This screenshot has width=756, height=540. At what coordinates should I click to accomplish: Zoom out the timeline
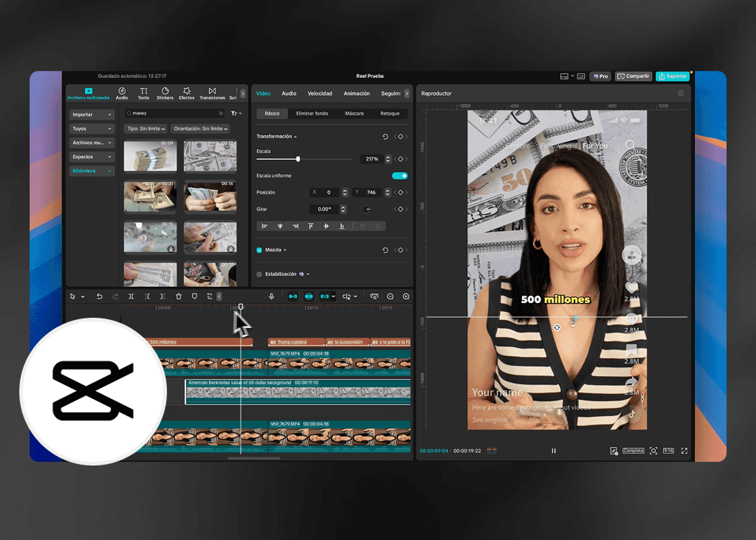tap(390, 296)
